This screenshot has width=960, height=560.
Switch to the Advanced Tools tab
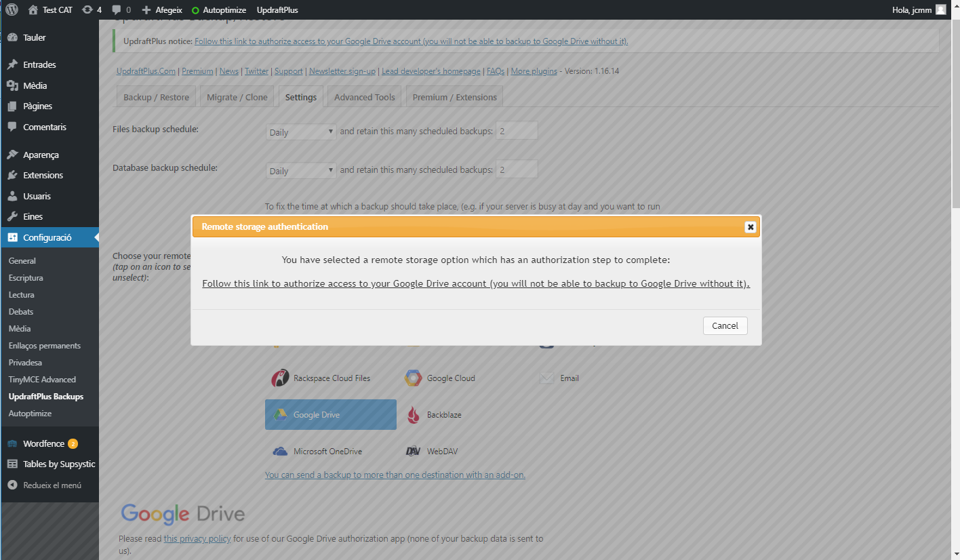pos(365,97)
